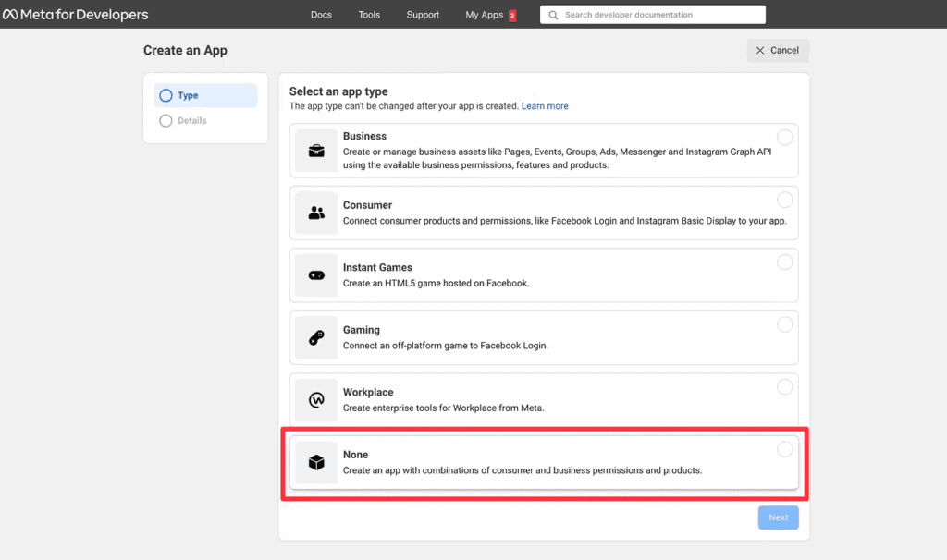The image size is (947, 560).
Task: Click the search magnifier icon
Action: click(x=552, y=14)
